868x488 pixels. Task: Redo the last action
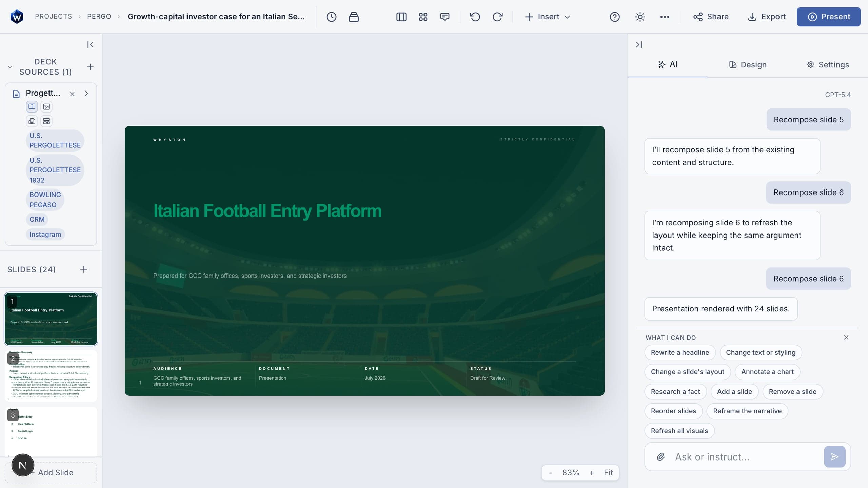497,17
